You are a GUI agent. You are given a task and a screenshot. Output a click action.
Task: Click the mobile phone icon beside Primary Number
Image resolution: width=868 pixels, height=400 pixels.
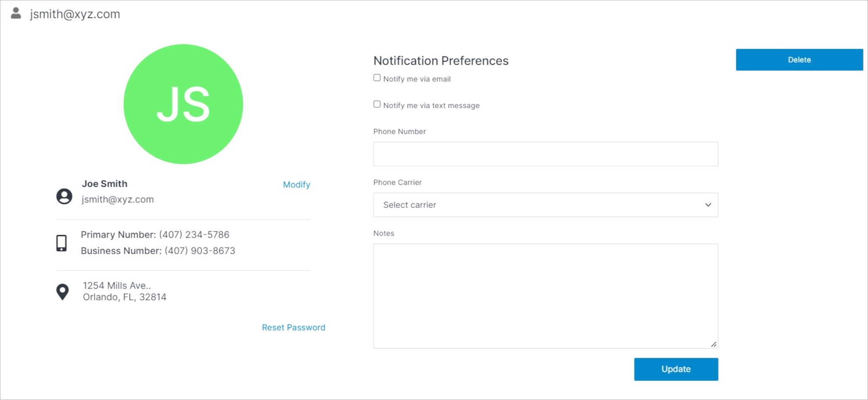61,243
